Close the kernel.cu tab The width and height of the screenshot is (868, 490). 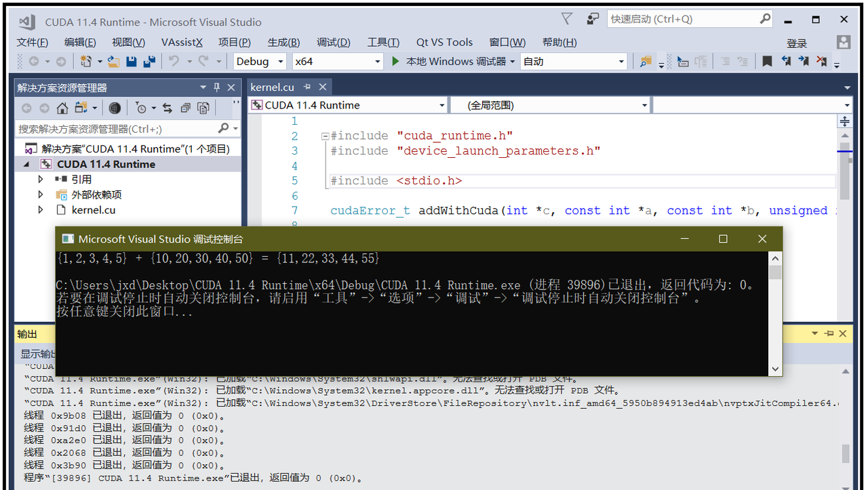click(323, 87)
